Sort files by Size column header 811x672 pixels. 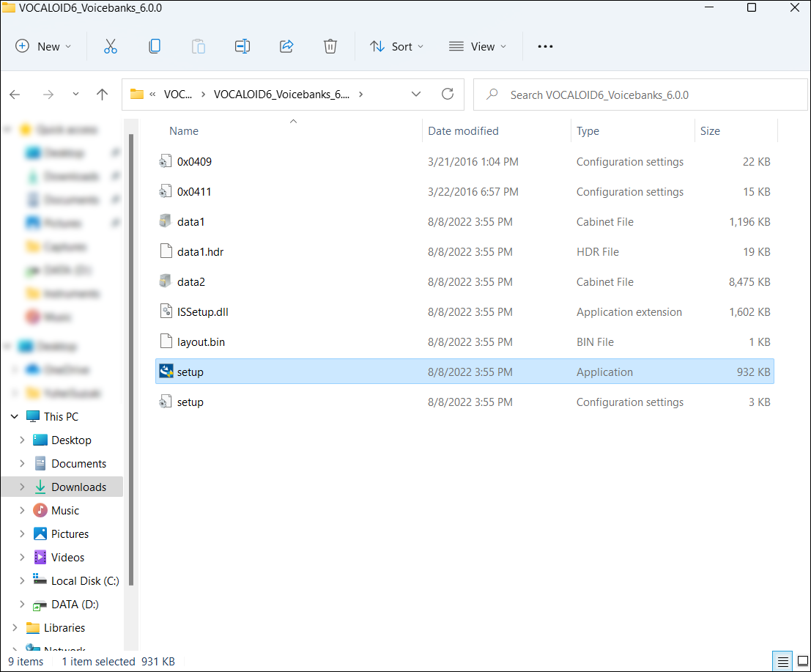click(710, 131)
